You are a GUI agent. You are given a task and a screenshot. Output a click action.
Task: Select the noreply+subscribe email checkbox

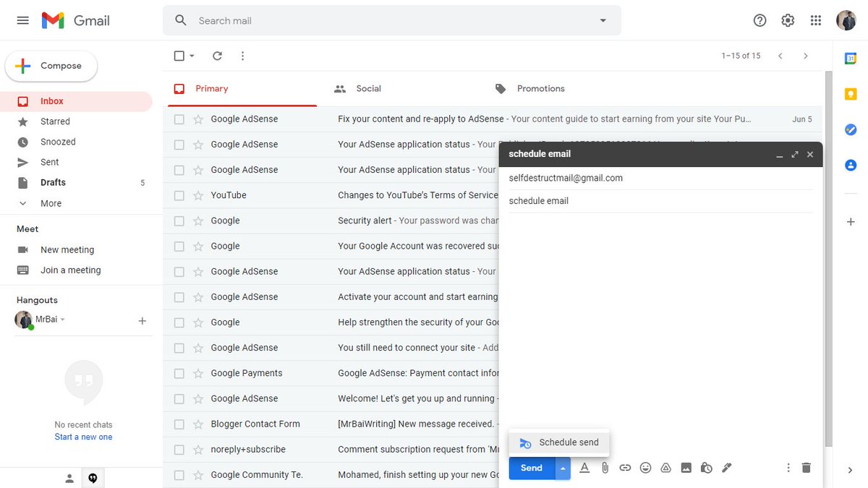tap(179, 450)
